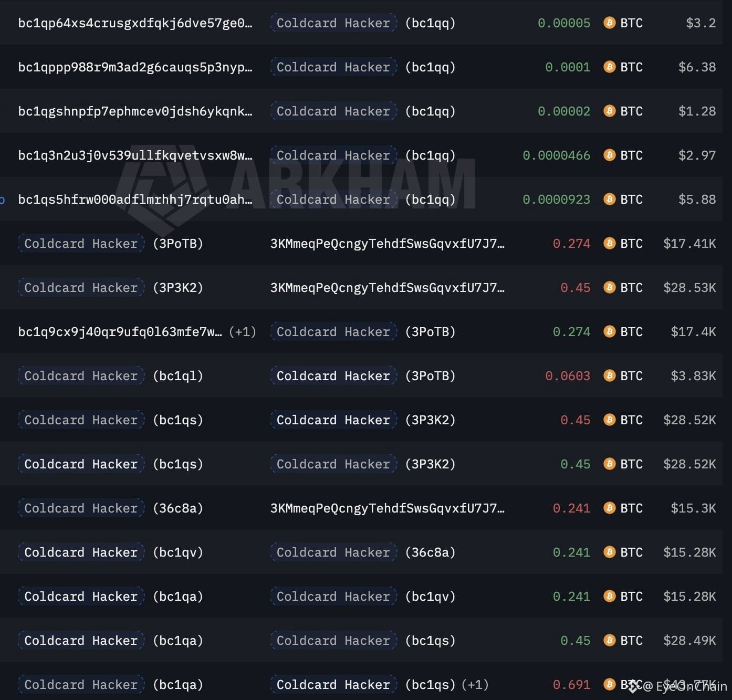Open the Coldcard Hacker (3PoTB) sender in the $17.41K row
Viewport: 732px width, 700px height.
(x=111, y=244)
